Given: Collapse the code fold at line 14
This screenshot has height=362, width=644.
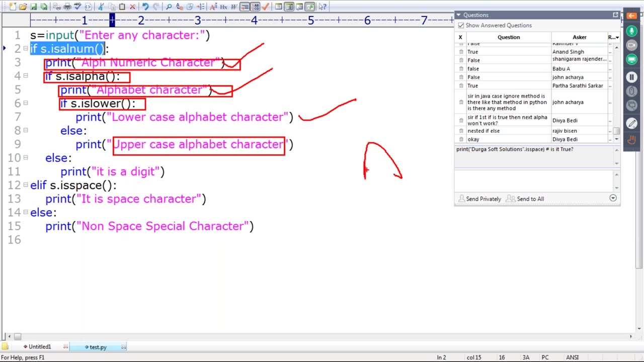Looking at the screenshot, I should (26, 211).
